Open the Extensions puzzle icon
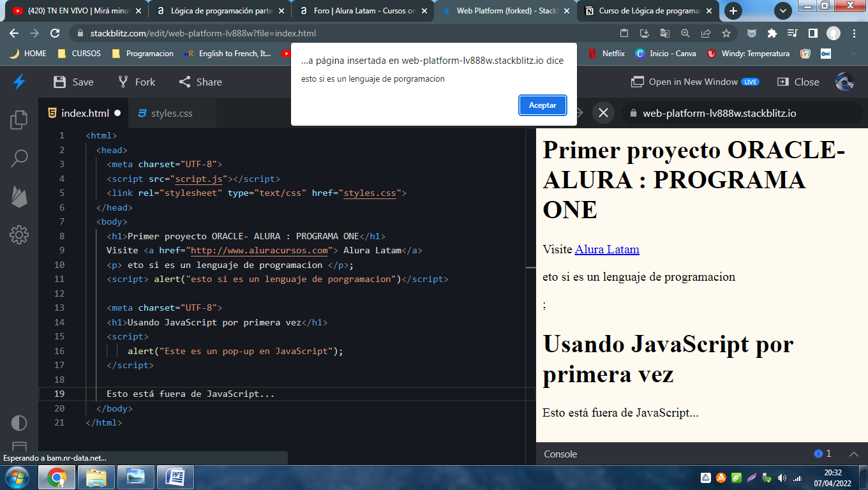This screenshot has height=490, width=868. (772, 33)
